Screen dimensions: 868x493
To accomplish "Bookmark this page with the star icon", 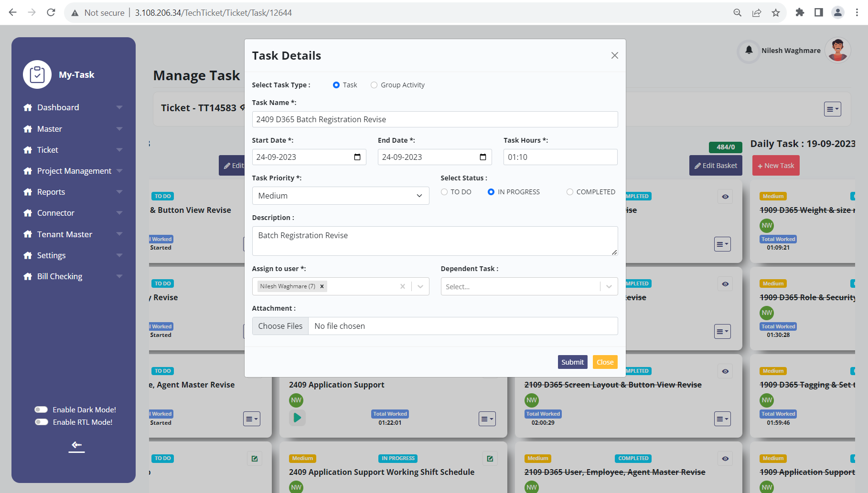I will click(x=776, y=13).
